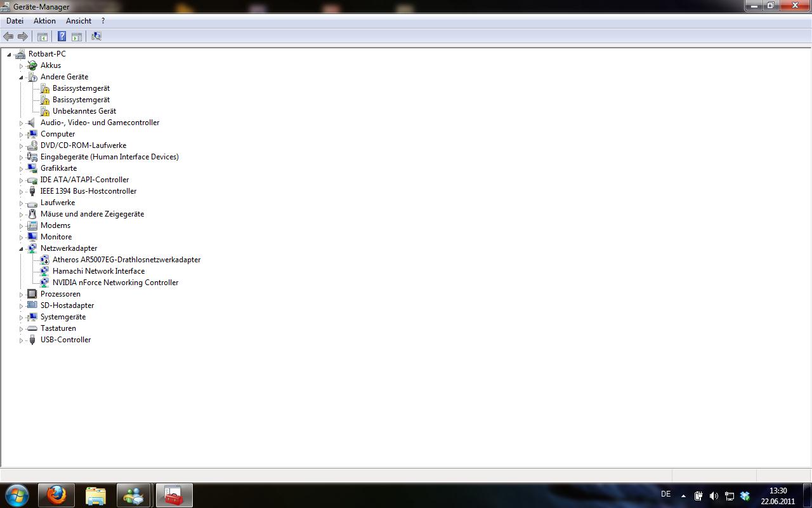812x508 pixels.
Task: Toggle the action pane toolbar icon
Action: (x=77, y=36)
